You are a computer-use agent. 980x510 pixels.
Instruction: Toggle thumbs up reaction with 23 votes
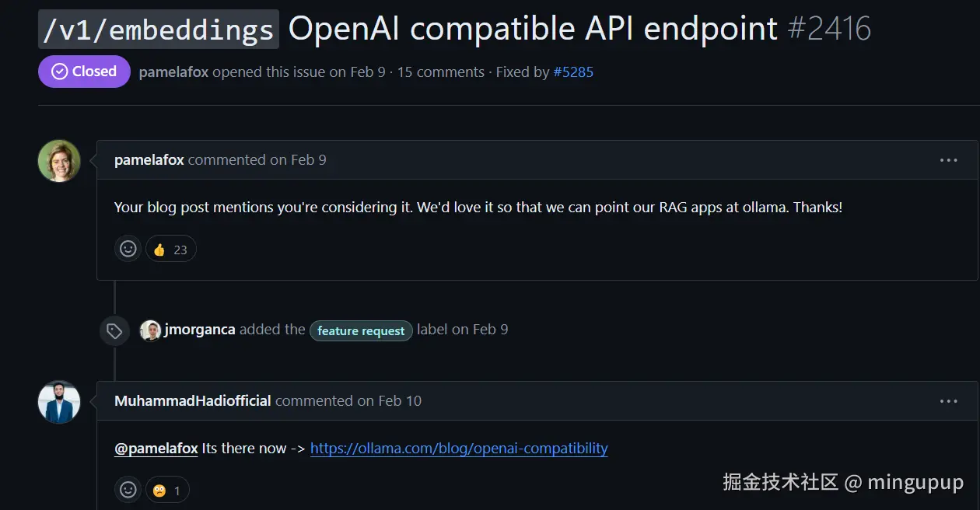[170, 249]
